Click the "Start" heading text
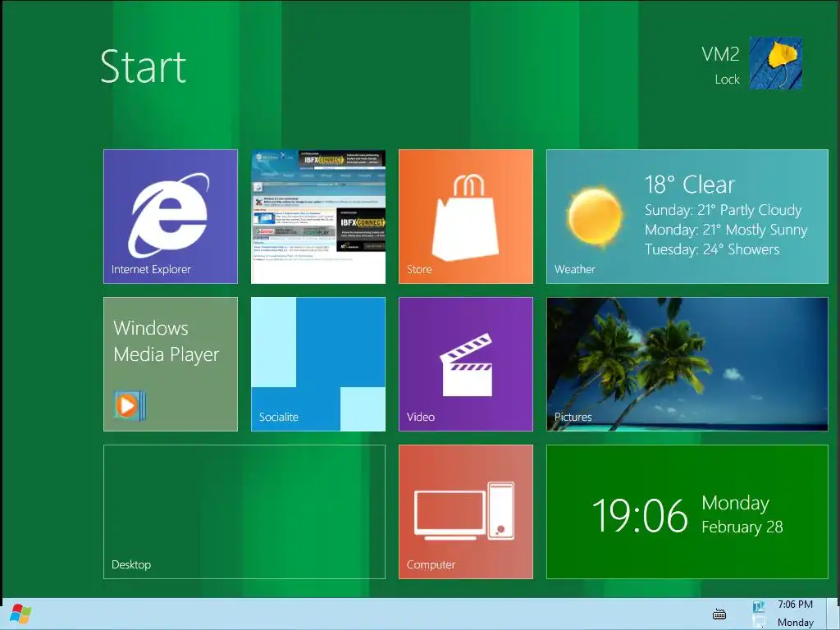 tap(143, 67)
